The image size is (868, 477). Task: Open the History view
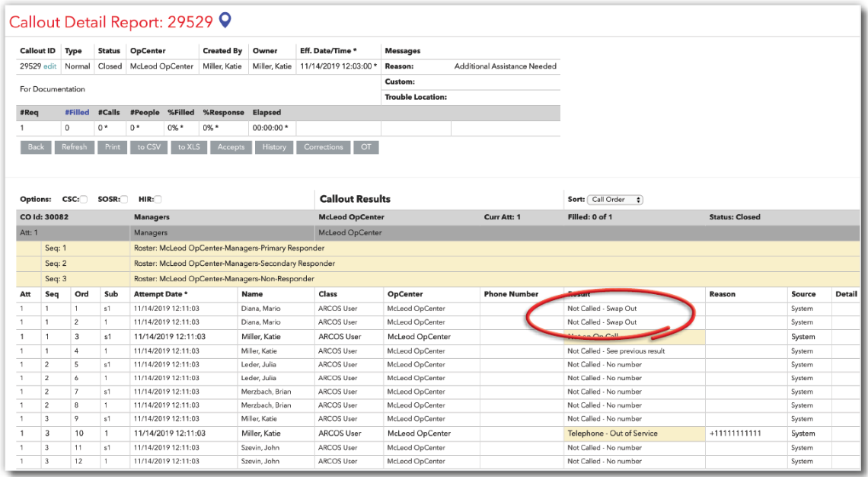point(274,147)
